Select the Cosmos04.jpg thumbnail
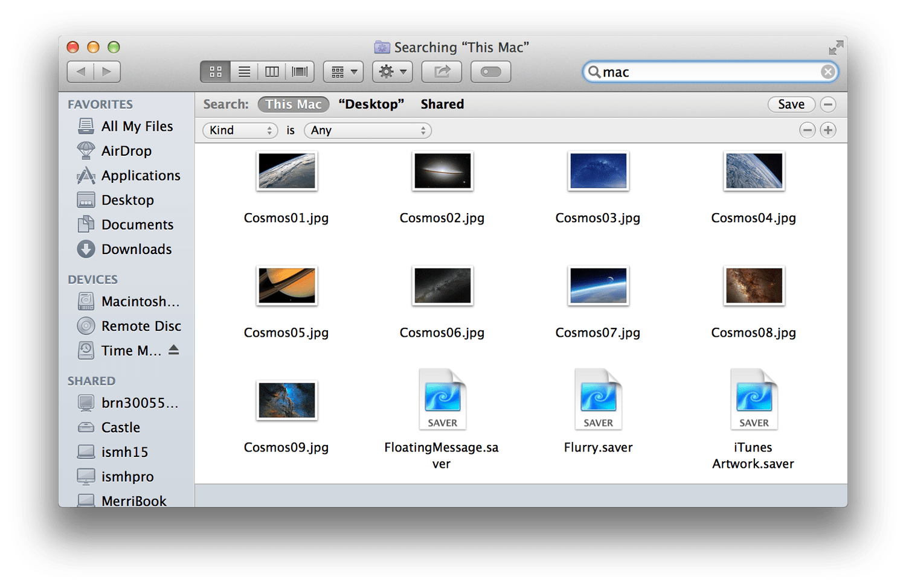906x588 pixels. click(754, 171)
